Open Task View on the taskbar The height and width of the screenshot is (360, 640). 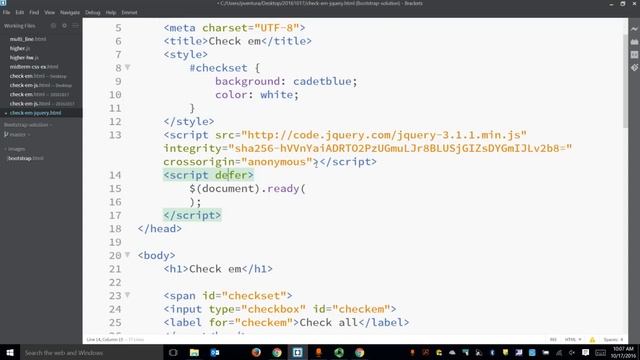(x=173, y=352)
